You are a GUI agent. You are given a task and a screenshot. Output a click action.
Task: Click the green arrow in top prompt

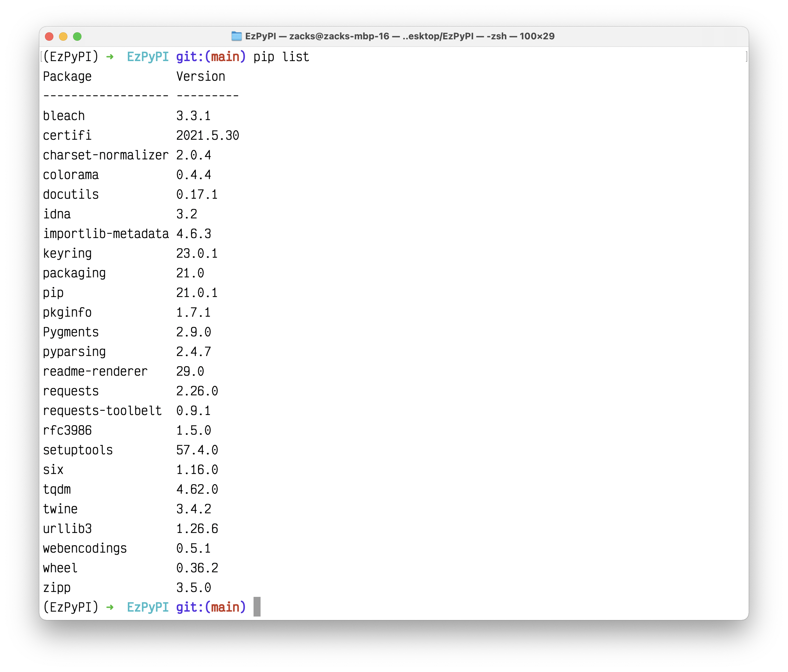[110, 57]
